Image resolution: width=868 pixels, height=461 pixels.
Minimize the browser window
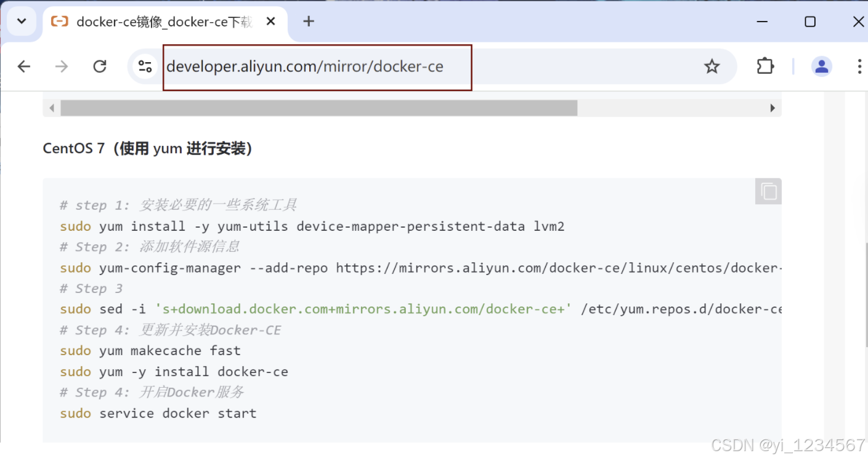763,22
